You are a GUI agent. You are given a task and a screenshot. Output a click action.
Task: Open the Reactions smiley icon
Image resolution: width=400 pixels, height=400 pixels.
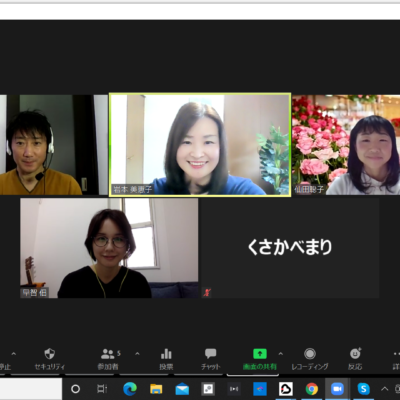coord(355,353)
